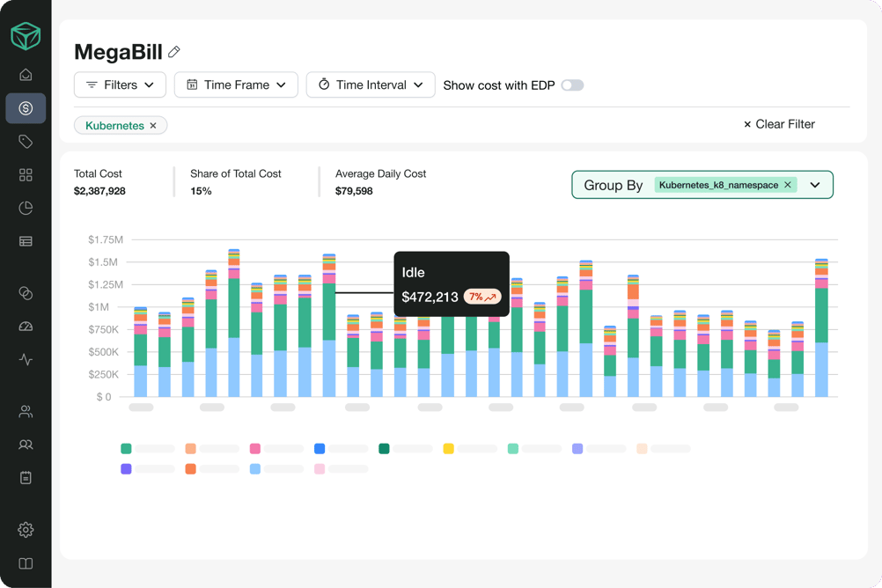This screenshot has width=882, height=588.
Task: Click the activity pulse sidebar icon
Action: pos(26,360)
